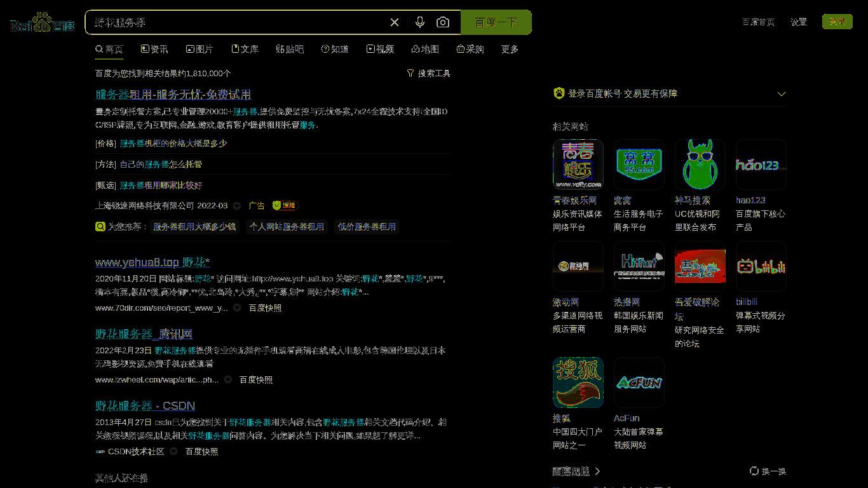This screenshot has width=868, height=488.
Task: Switch to the 采购 tab
Action: point(470,49)
